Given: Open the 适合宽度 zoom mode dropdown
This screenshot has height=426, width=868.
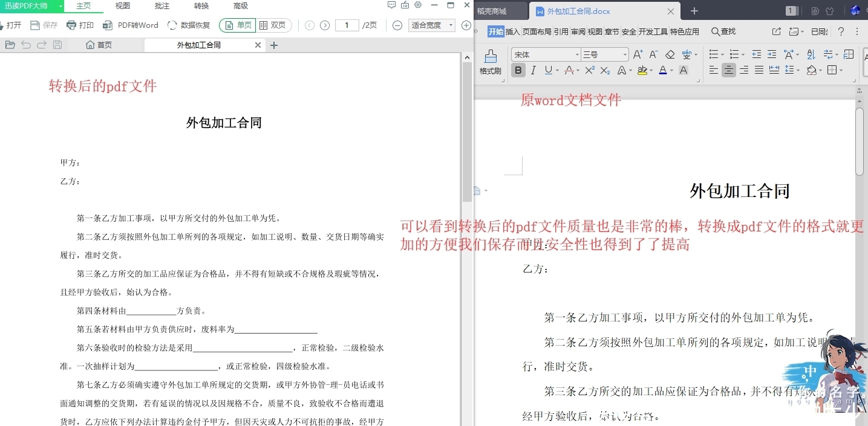Looking at the screenshot, I should pyautogui.click(x=431, y=25).
